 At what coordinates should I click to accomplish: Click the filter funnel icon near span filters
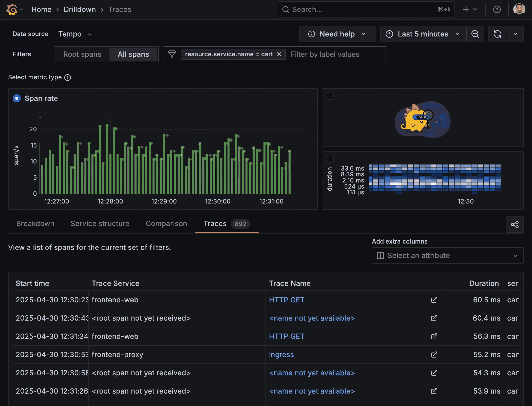click(172, 54)
